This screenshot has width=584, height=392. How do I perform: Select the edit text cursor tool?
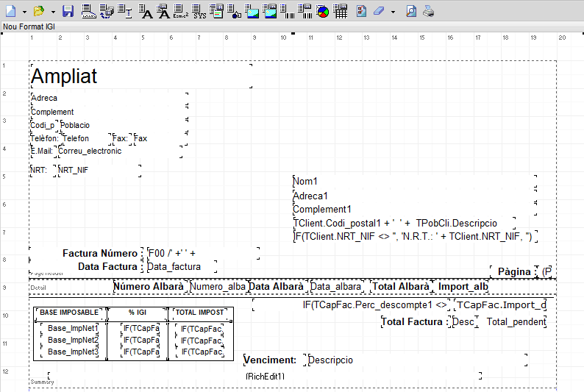(x=125, y=11)
